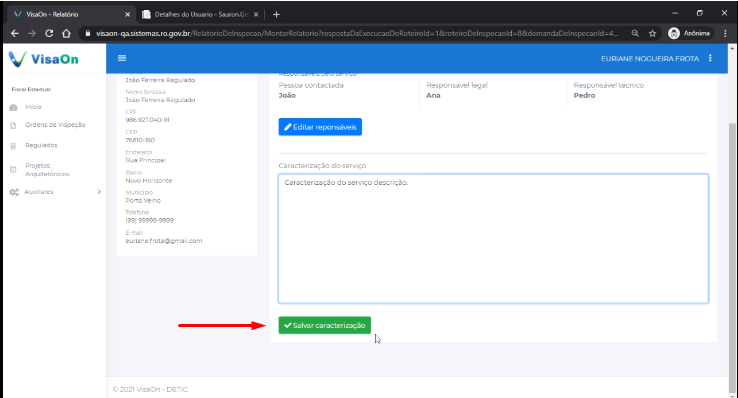
Task: Click inside the Caracterização do serviço textarea
Action: click(x=493, y=239)
